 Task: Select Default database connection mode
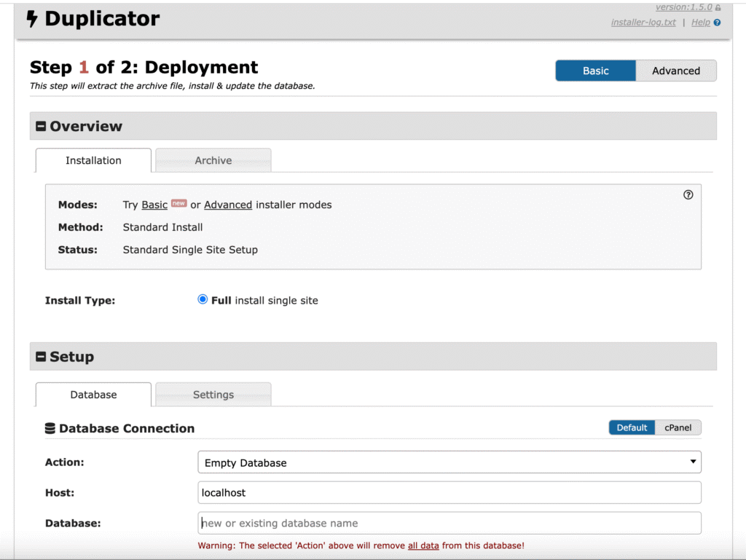(x=632, y=427)
